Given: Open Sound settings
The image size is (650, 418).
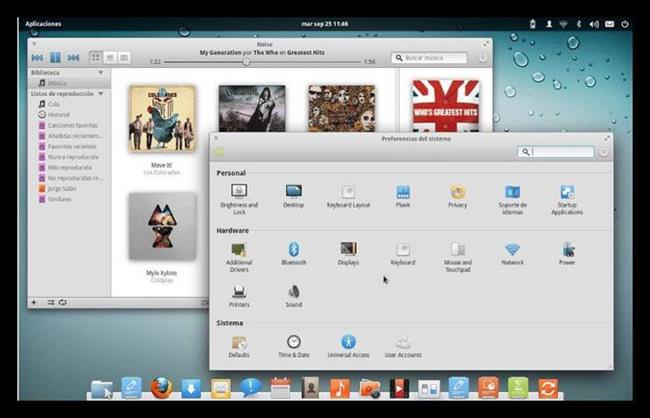Looking at the screenshot, I should pyautogui.click(x=293, y=296).
